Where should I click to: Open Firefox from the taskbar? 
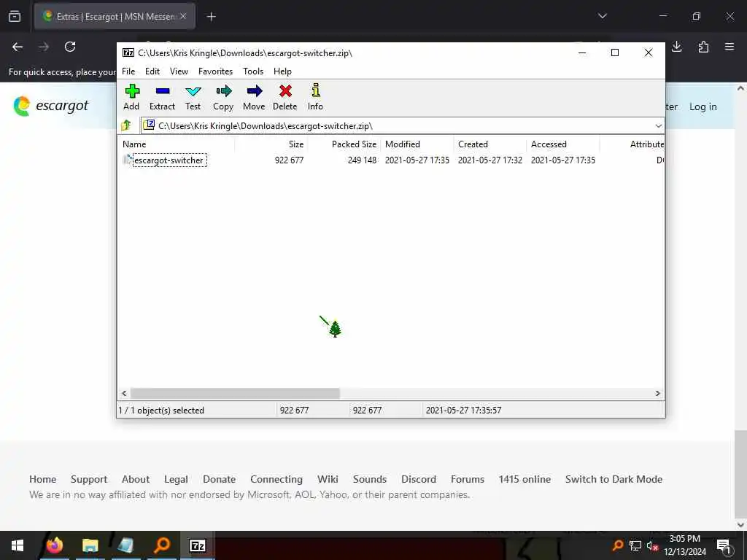coord(55,545)
